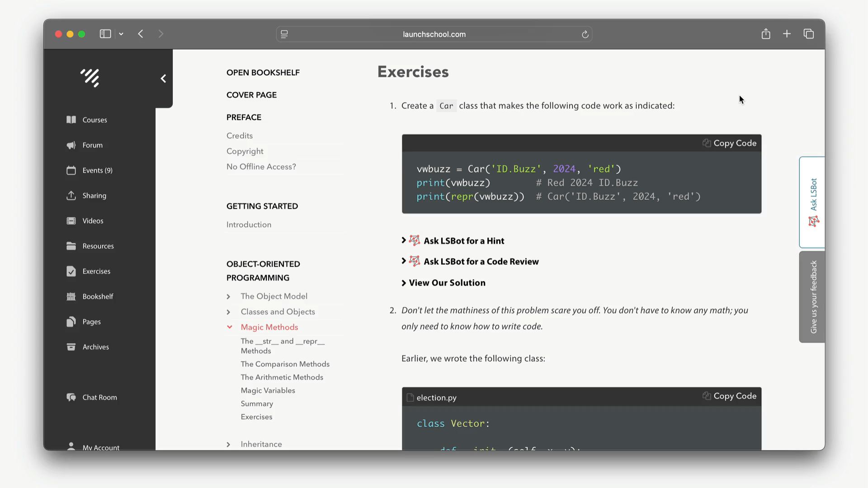Image resolution: width=868 pixels, height=488 pixels.
Task: Toggle Safari's sidebar visibility button
Action: (105, 34)
